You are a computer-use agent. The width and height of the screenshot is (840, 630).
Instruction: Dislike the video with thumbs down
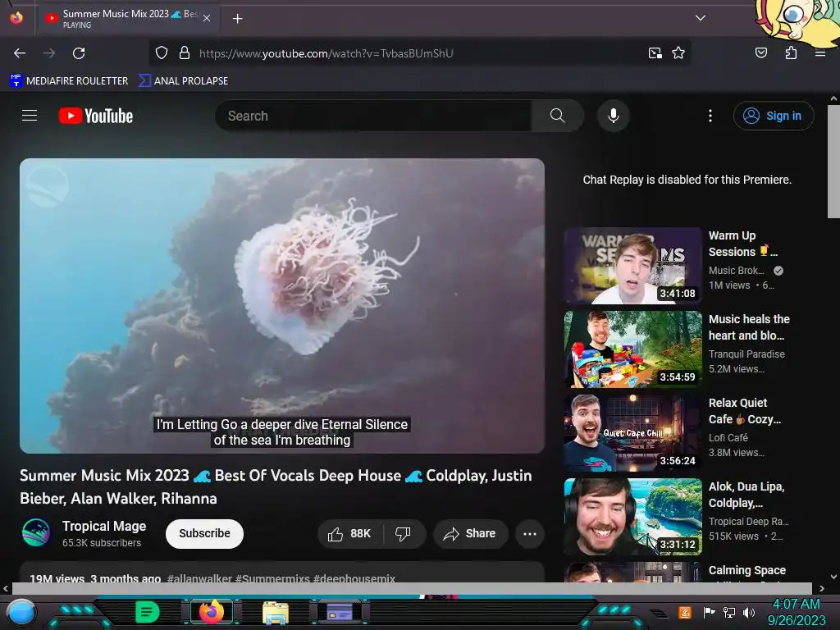(404, 533)
